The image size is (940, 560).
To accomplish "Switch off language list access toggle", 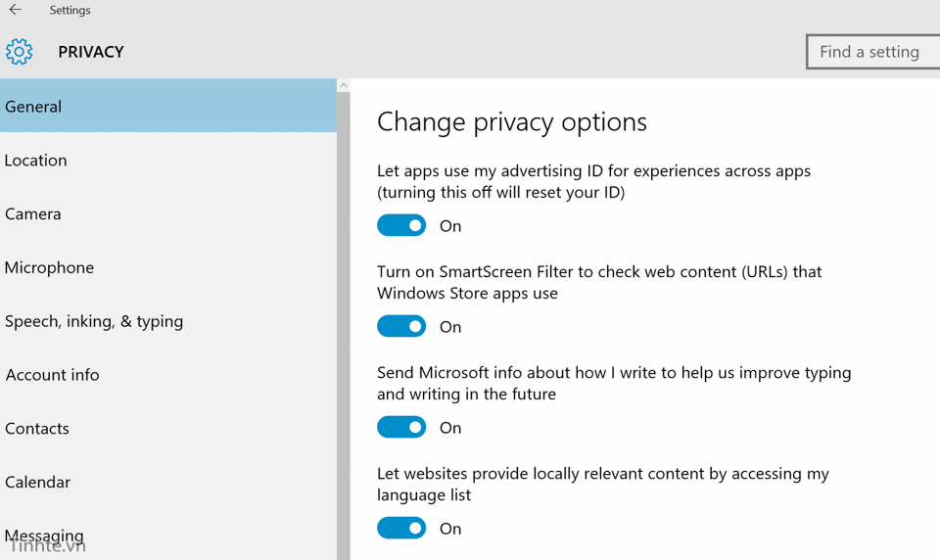I will click(401, 528).
